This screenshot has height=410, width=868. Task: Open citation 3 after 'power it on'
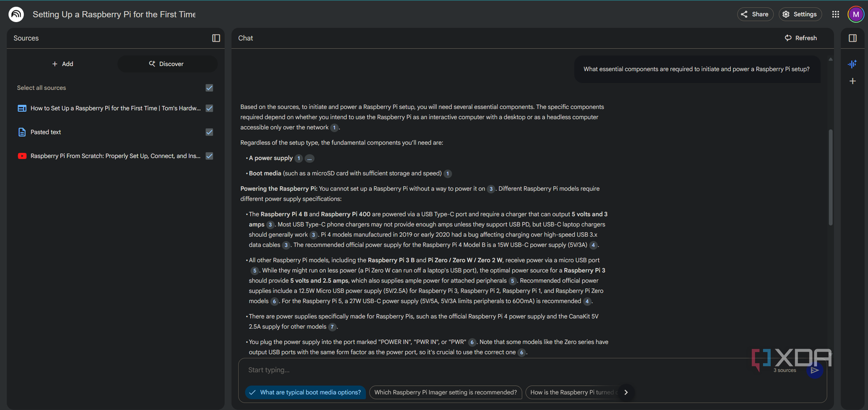(491, 189)
